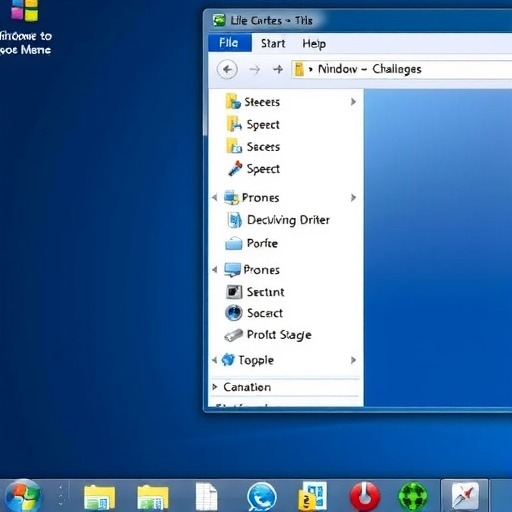Open the Start menu tab
Image resolution: width=512 pixels, height=512 pixels.
(273, 43)
